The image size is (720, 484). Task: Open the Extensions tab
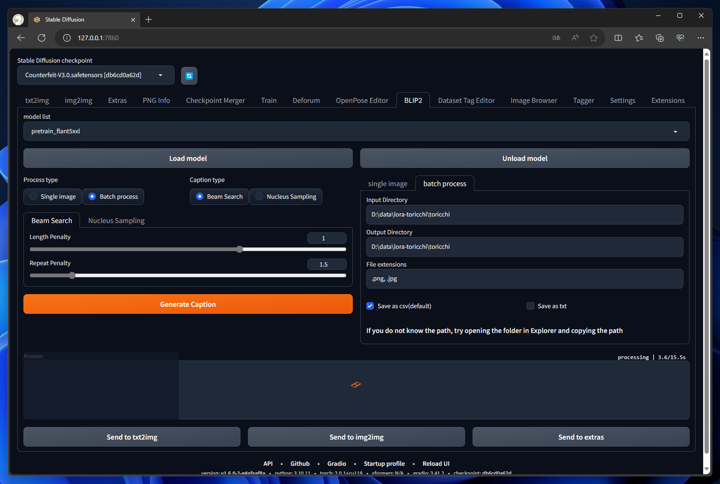coord(668,100)
